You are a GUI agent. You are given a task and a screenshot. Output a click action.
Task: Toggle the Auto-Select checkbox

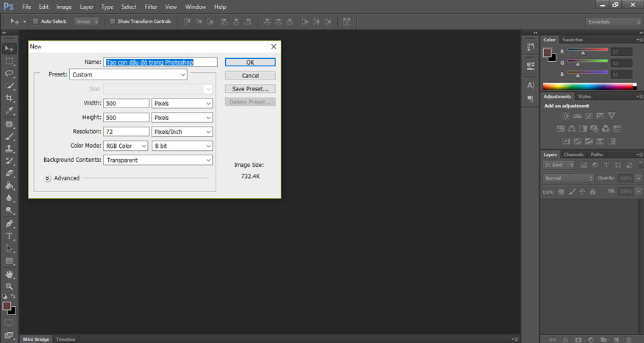(x=35, y=21)
